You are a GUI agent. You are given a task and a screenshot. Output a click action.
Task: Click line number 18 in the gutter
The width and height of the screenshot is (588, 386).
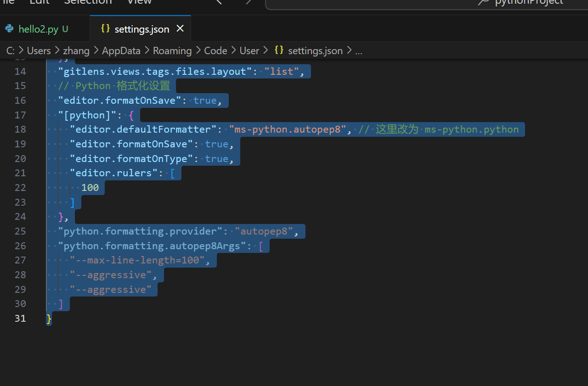[20, 129]
